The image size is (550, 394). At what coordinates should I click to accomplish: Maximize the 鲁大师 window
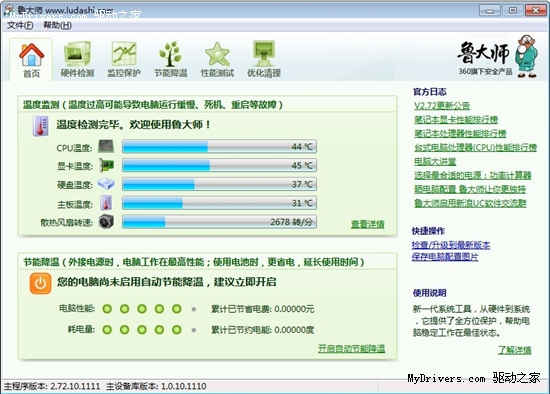[512, 11]
